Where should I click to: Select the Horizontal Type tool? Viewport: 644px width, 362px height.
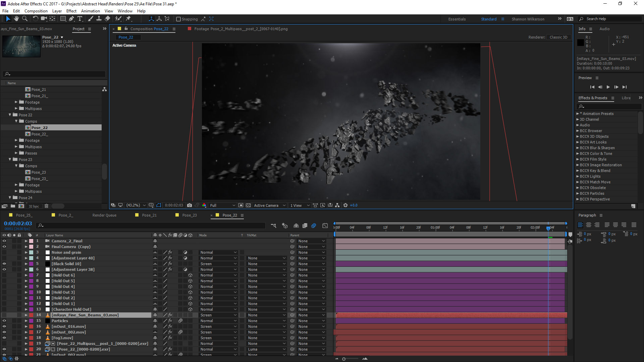tap(80, 19)
